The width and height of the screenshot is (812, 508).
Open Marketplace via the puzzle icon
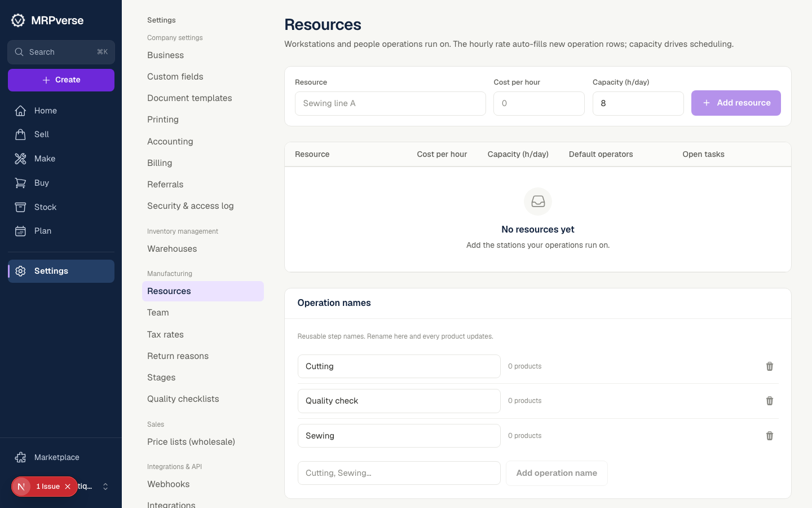(20, 457)
